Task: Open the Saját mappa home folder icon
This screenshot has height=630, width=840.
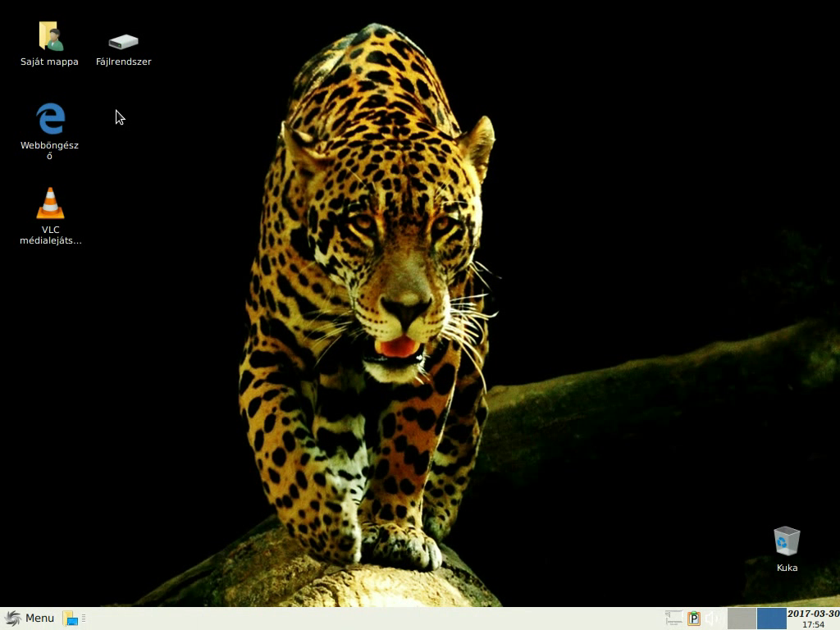Action: 50,37
